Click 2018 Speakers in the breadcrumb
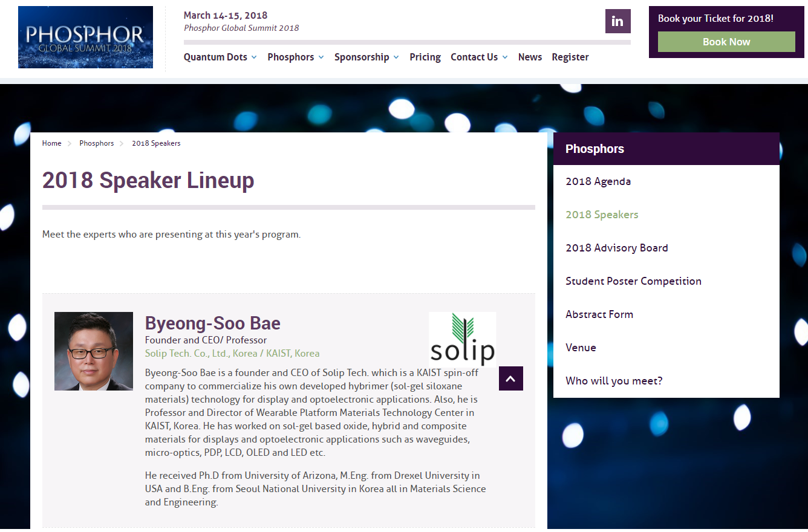808x532 pixels. pyautogui.click(x=156, y=143)
